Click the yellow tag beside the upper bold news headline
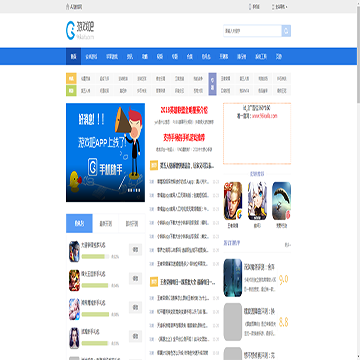 (x=154, y=165)
